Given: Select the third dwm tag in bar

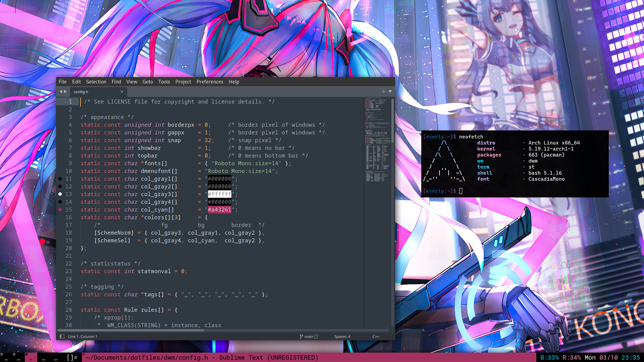Looking at the screenshot, I should (31, 358).
